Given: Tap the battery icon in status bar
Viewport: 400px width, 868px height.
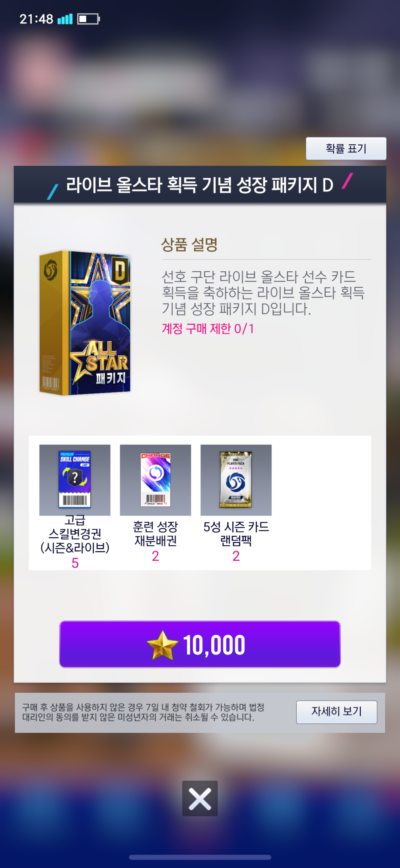Looking at the screenshot, I should (89, 19).
